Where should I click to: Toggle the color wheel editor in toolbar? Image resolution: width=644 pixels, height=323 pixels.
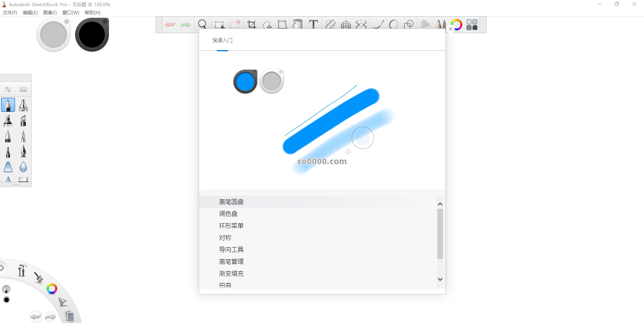[456, 25]
